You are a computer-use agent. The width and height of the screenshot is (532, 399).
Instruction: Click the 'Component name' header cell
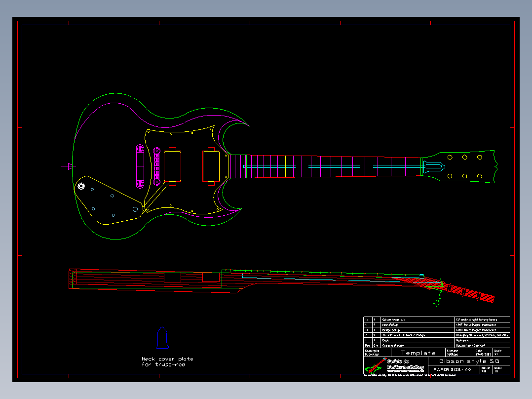pyautogui.click(x=418, y=345)
